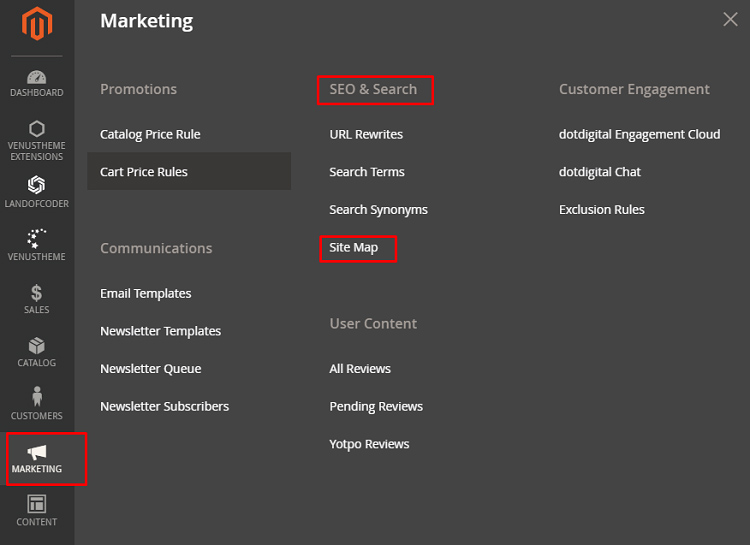Viewport: 750px width, 545px height.
Task: Open the Content layout icon
Action: [x=37, y=504]
